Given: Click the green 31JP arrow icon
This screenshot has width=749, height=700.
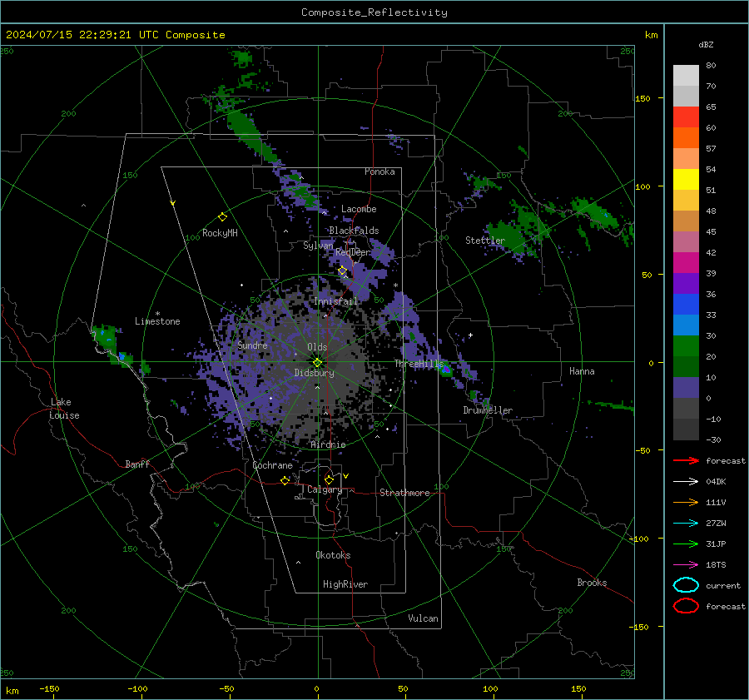Looking at the screenshot, I should pos(686,544).
